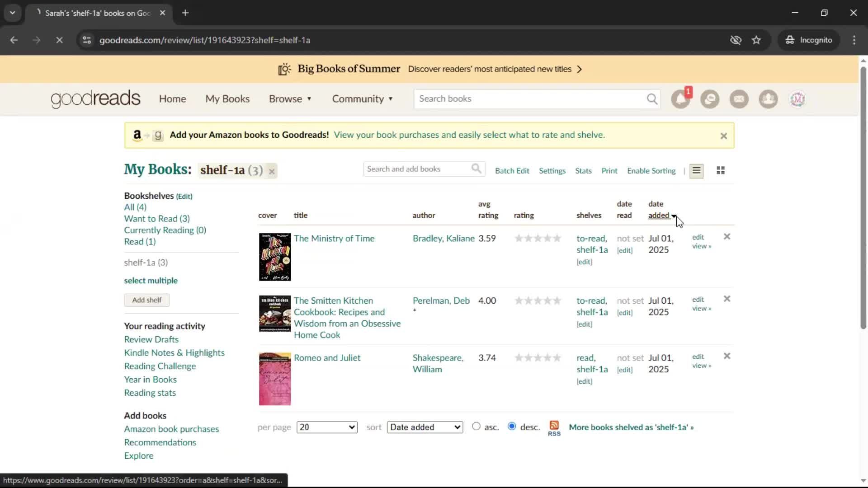Remove the shelf-1a filter tag
This screenshot has height=488, width=868.
point(272,171)
